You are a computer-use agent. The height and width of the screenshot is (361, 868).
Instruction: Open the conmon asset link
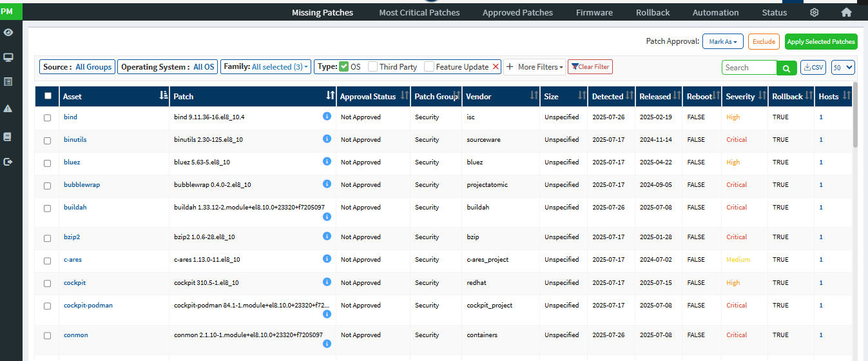(x=76, y=335)
